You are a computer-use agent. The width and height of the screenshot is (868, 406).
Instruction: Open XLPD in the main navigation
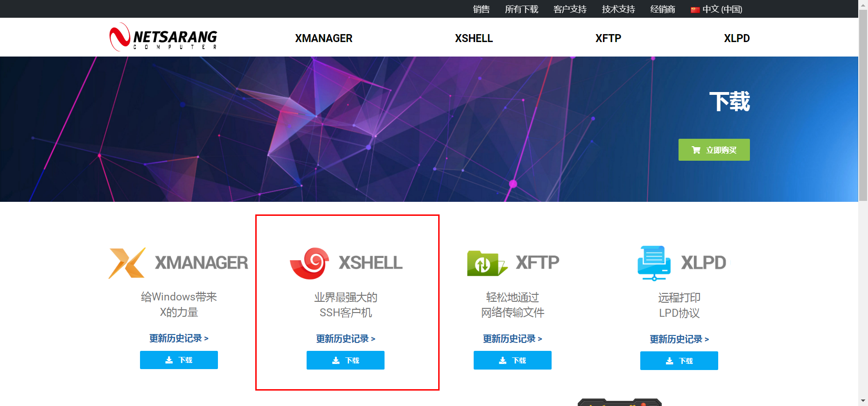pyautogui.click(x=737, y=38)
